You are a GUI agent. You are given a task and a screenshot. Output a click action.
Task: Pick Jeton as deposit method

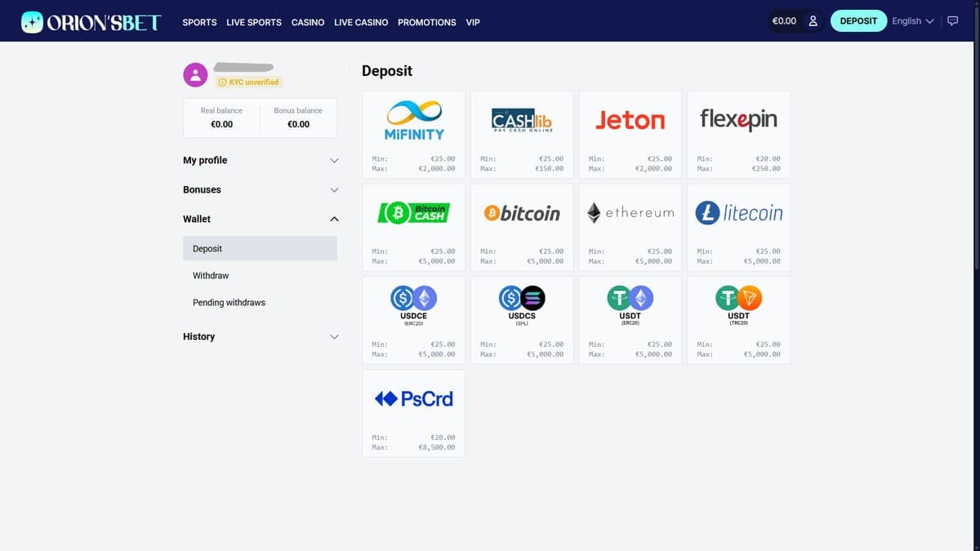coord(630,135)
